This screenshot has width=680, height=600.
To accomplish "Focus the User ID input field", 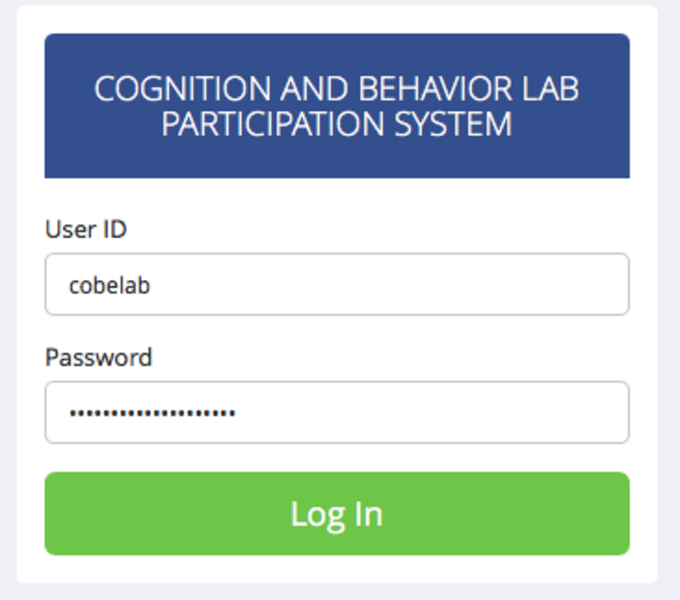I will (337, 284).
